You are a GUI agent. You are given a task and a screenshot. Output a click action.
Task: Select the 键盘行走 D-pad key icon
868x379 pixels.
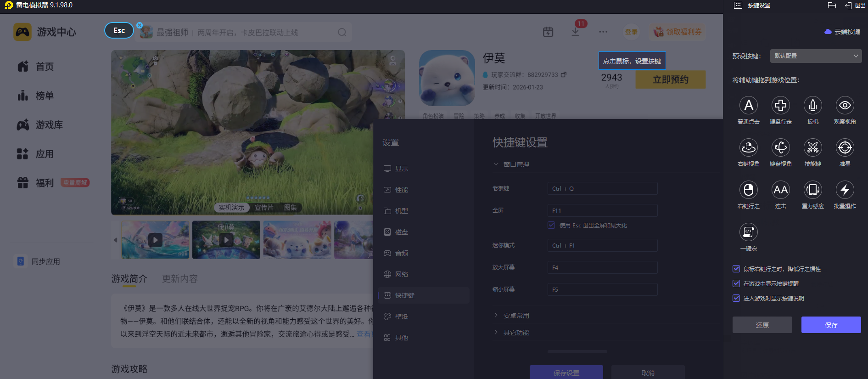(x=780, y=106)
